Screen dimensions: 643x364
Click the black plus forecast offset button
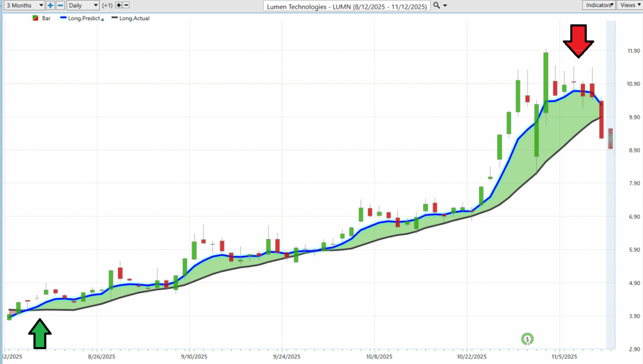point(119,5)
